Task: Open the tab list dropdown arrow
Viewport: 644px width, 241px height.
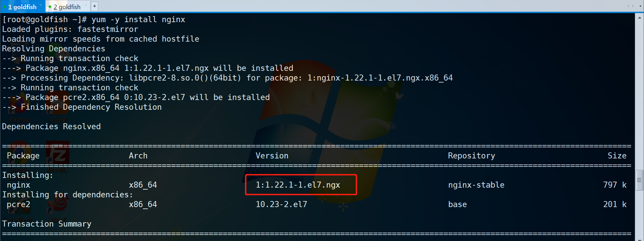Action: tap(640, 6)
